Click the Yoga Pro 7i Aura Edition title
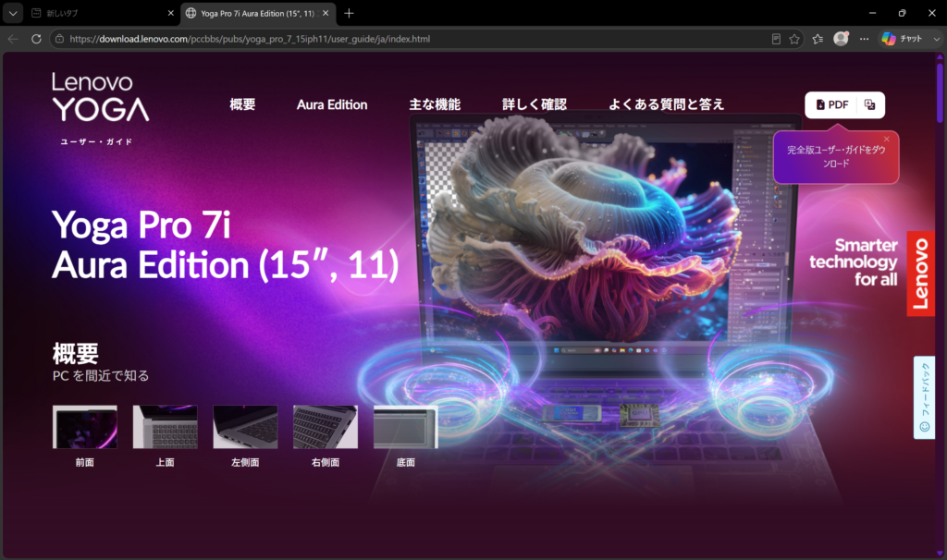The width and height of the screenshot is (947, 560). tap(226, 245)
